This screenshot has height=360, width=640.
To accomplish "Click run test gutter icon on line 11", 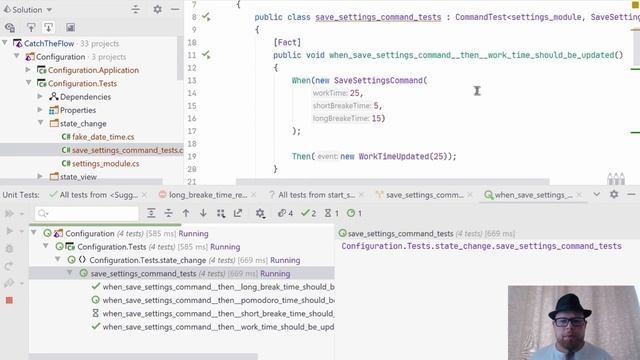I will coord(206,55).
